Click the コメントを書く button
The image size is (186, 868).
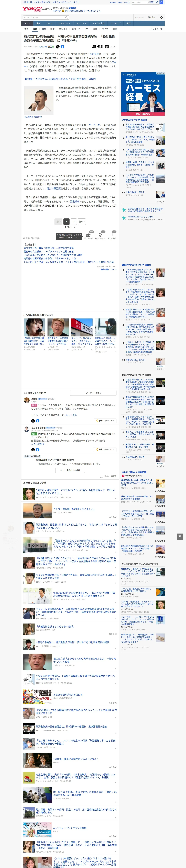coord(93,393)
